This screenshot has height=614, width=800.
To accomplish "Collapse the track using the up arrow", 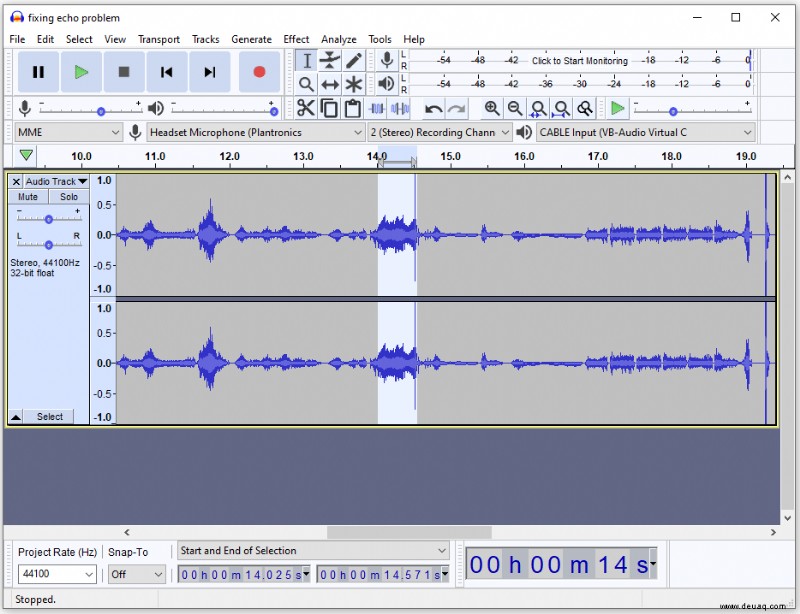I will [16, 417].
